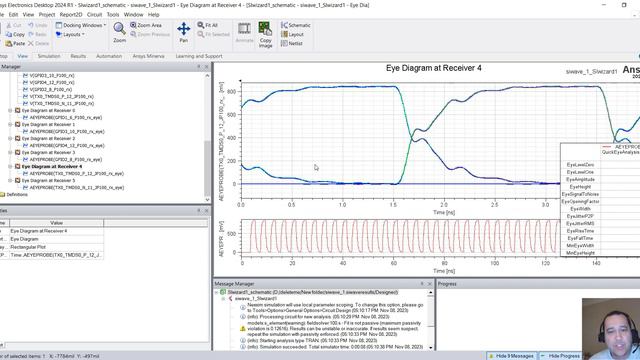Switch to the Ansys Minerva tab
640x360 pixels.
point(149,56)
